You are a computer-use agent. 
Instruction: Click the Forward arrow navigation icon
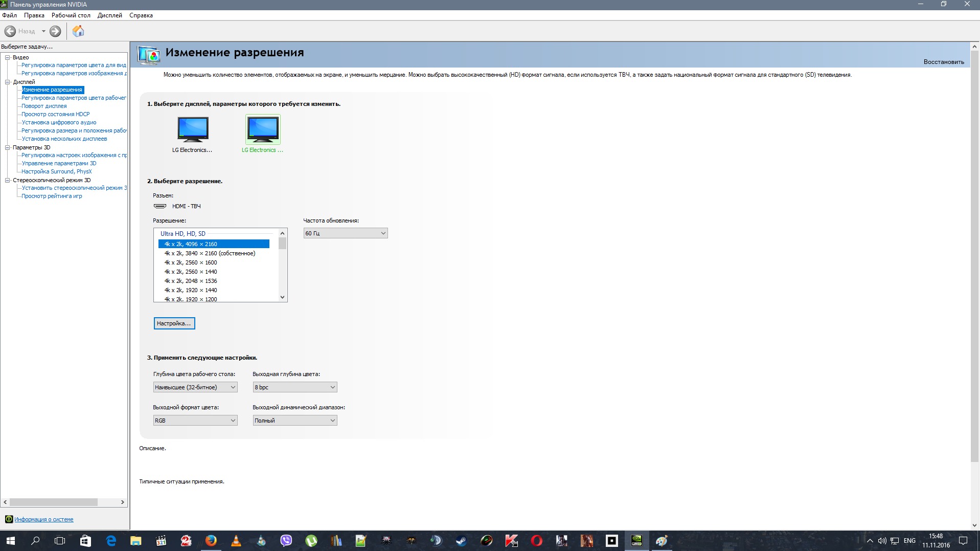pos(55,31)
